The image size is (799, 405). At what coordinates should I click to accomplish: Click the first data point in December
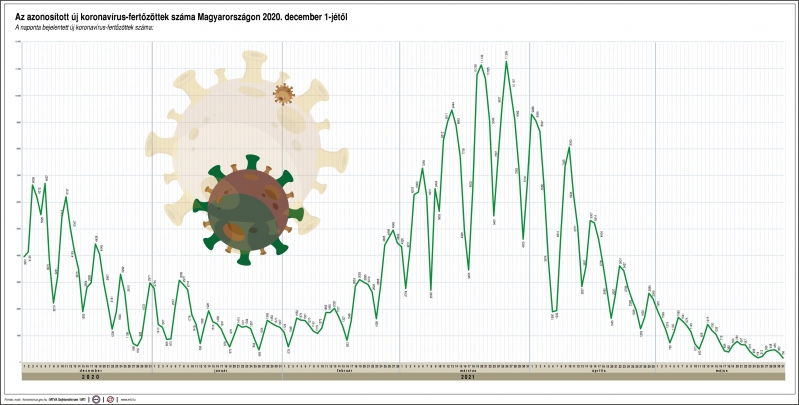pyautogui.click(x=24, y=257)
